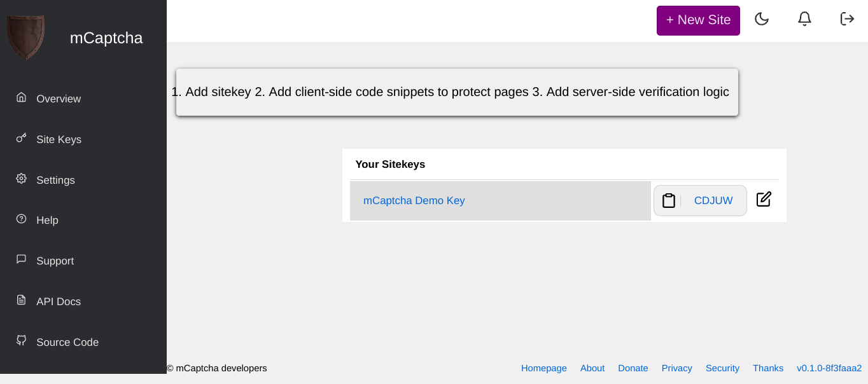This screenshot has width=868, height=384.
Task: Open the Privacy footer link
Action: click(676, 368)
